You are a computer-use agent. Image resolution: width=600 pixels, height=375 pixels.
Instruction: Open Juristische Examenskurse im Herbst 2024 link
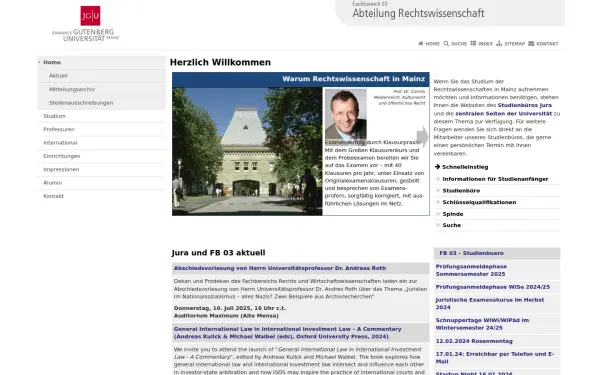pyautogui.click(x=489, y=303)
